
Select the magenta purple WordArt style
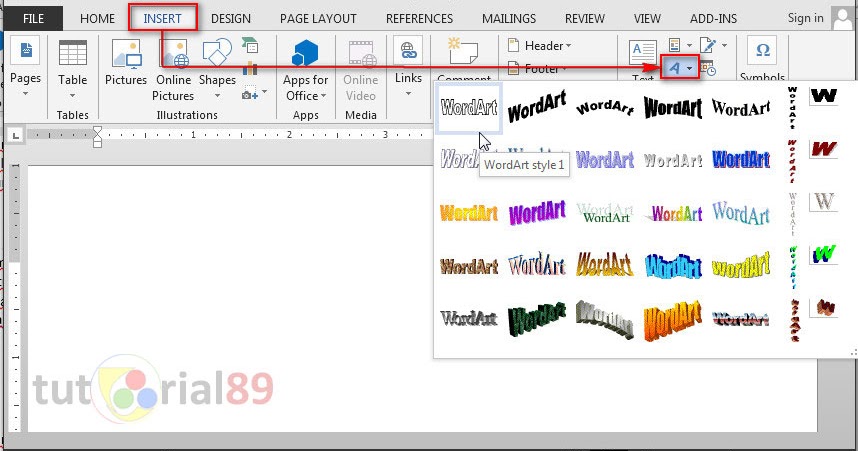(537, 213)
